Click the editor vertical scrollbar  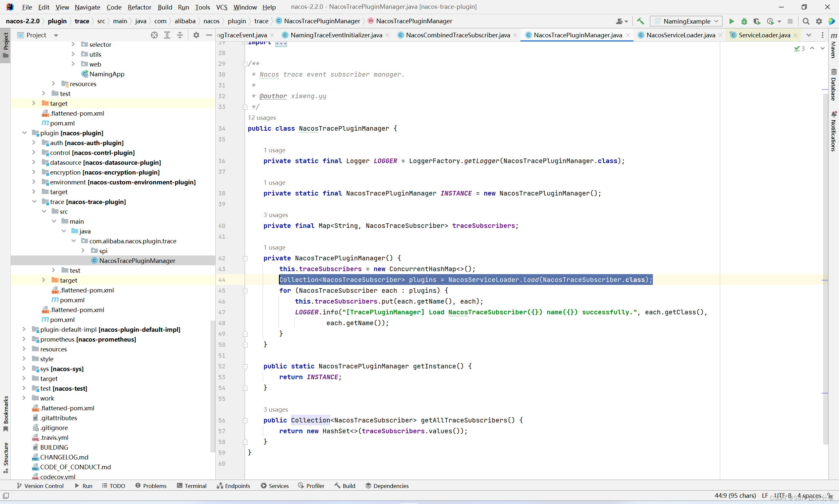(826, 238)
